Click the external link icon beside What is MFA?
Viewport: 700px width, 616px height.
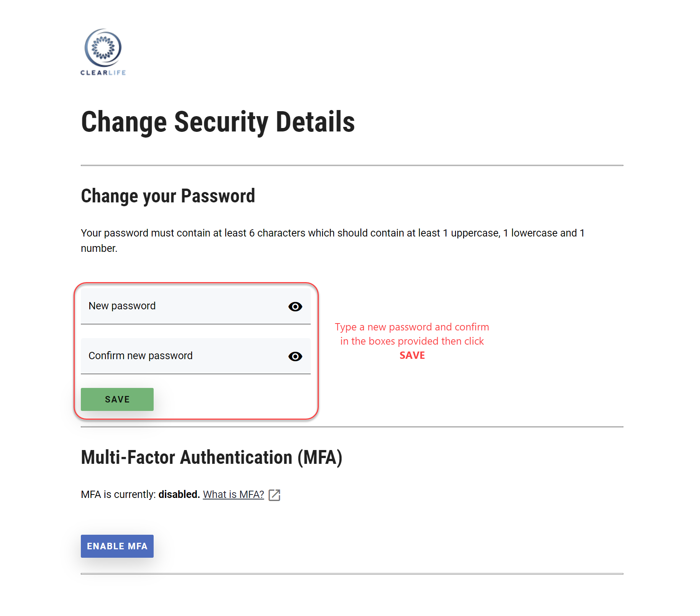(x=274, y=495)
